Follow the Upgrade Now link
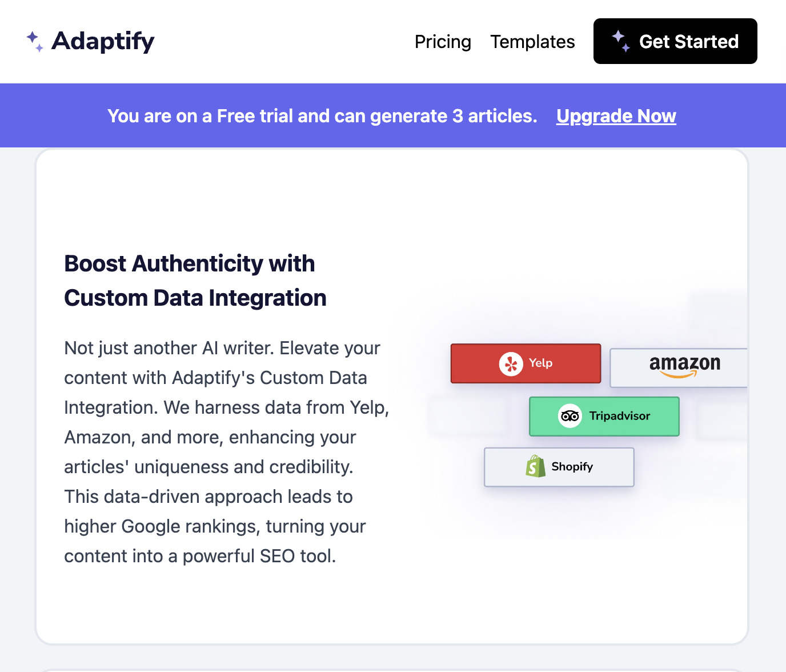This screenshot has height=672, width=786. coord(616,116)
